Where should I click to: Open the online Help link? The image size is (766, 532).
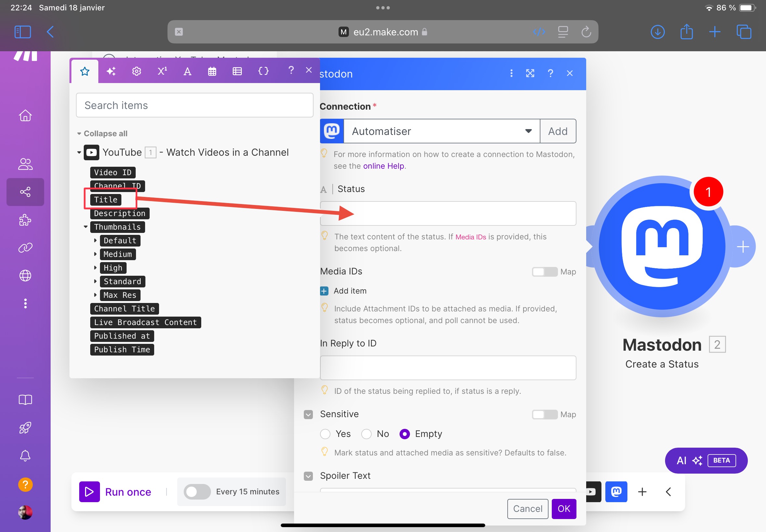(384, 166)
